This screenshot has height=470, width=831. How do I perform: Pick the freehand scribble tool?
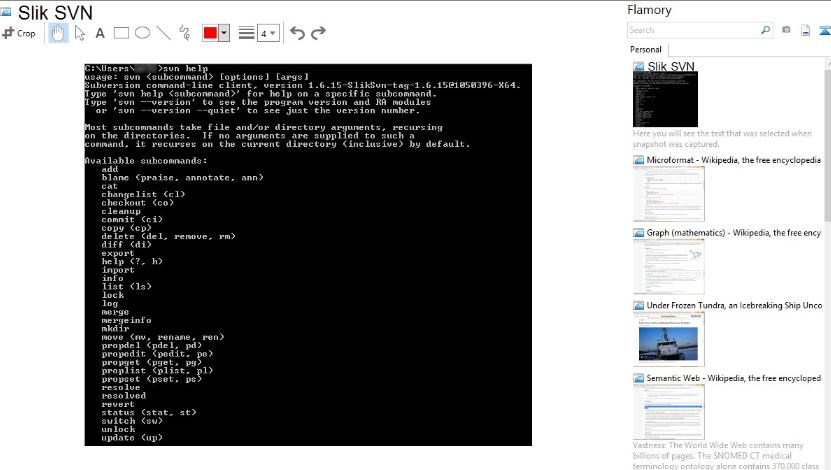coord(185,33)
